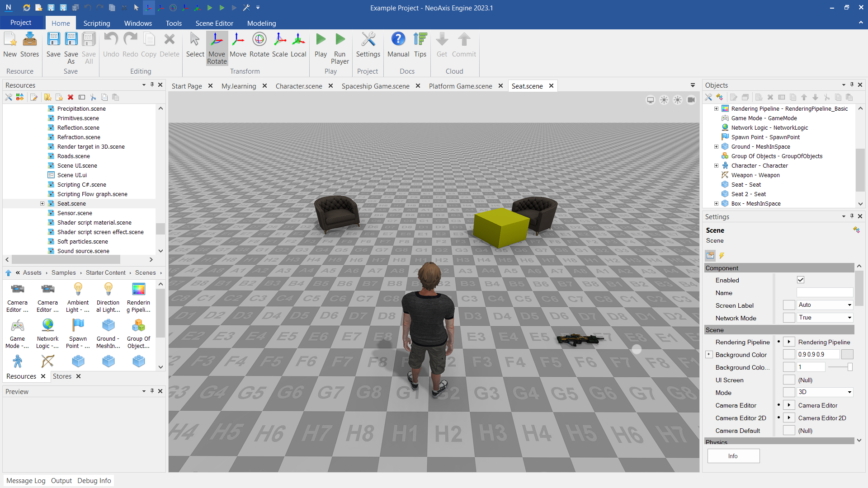Click the viewport camera icon
Image resolution: width=868 pixels, height=488 pixels.
point(691,100)
